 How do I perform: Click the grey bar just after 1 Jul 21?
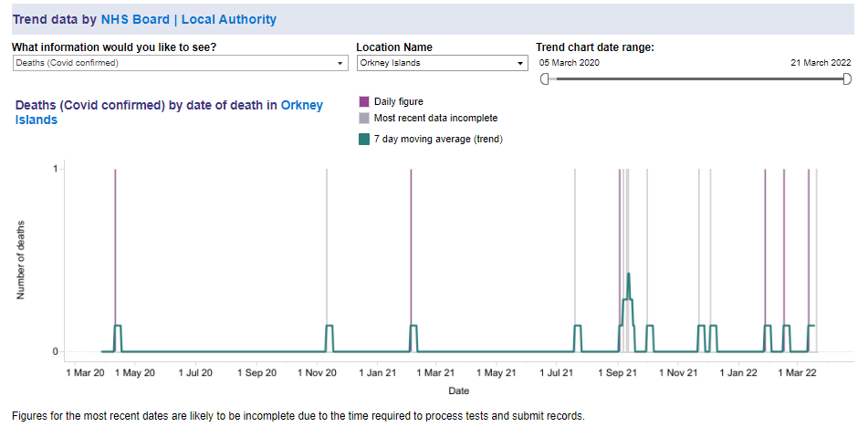[575, 246]
